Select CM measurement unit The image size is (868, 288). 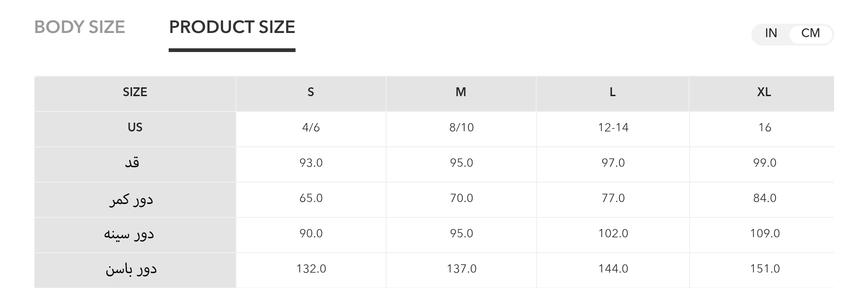tap(810, 33)
